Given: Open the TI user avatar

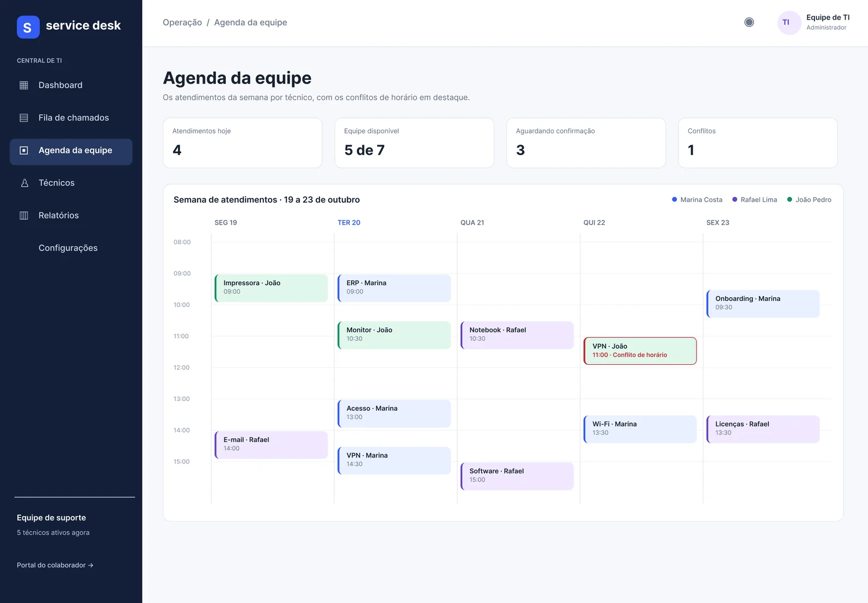Looking at the screenshot, I should coord(789,23).
